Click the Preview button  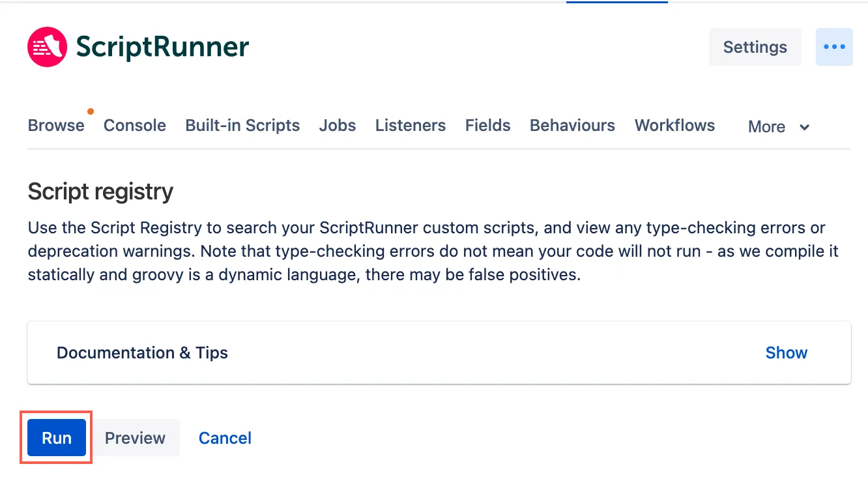click(136, 437)
